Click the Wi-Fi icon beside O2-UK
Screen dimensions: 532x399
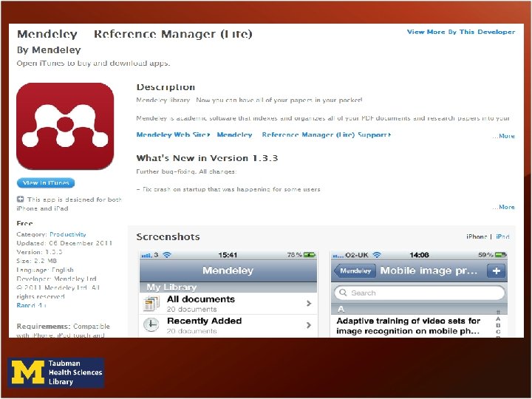377,254
